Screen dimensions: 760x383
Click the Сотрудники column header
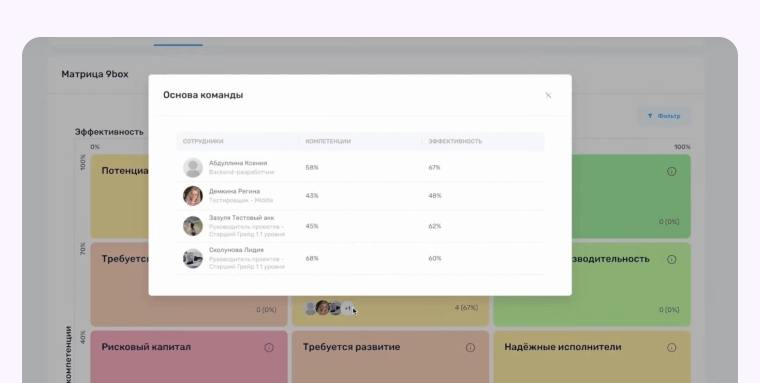point(203,142)
